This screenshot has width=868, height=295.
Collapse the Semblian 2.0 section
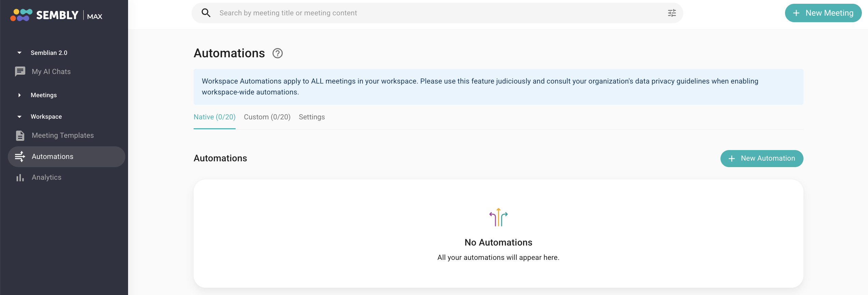click(19, 53)
